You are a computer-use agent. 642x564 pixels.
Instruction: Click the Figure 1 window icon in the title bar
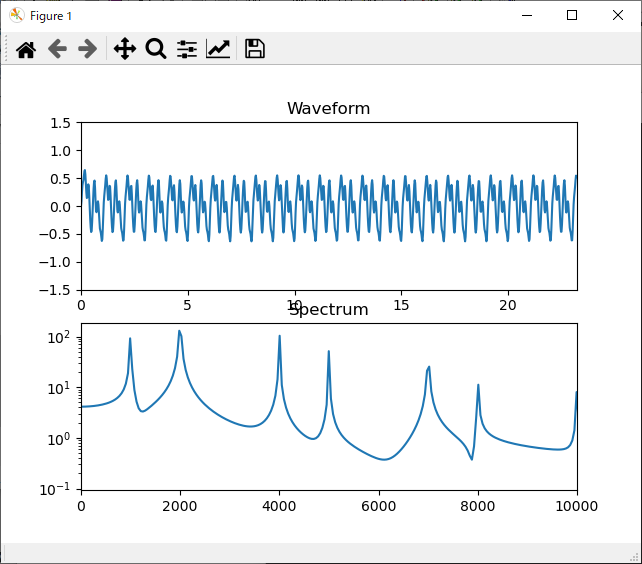[x=17, y=15]
